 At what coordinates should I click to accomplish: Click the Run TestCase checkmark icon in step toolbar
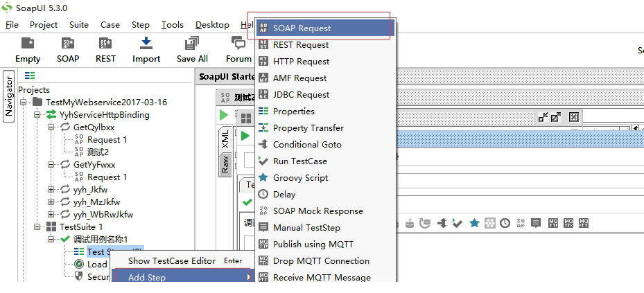(x=457, y=223)
